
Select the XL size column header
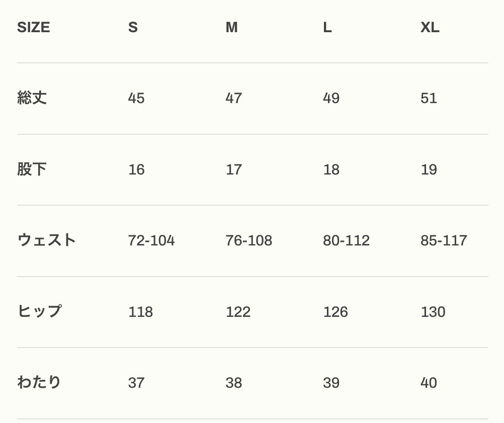[x=430, y=27]
